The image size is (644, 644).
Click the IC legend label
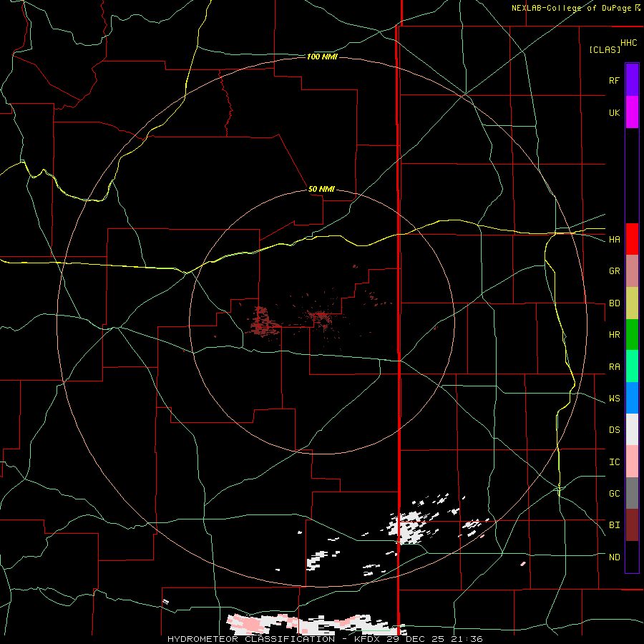click(614, 462)
